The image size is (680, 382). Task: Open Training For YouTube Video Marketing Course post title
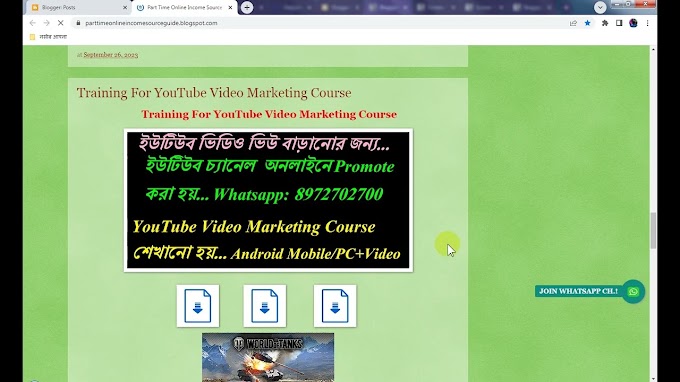(x=214, y=93)
